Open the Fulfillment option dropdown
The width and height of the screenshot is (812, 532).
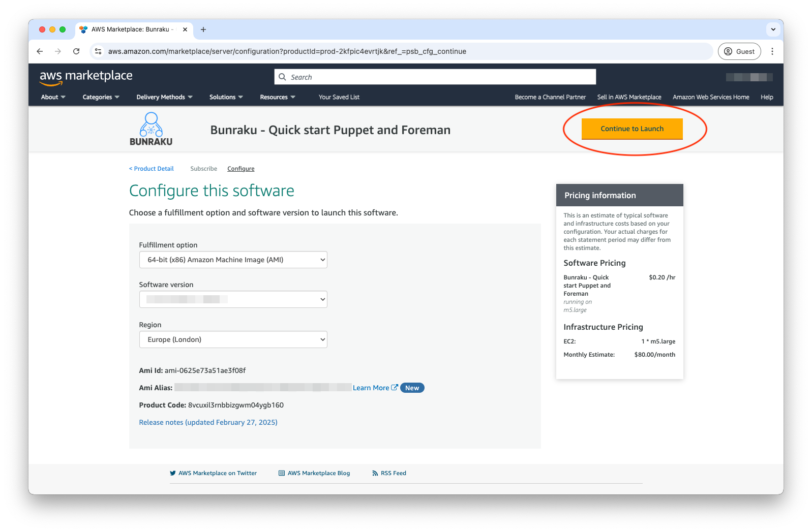233,260
